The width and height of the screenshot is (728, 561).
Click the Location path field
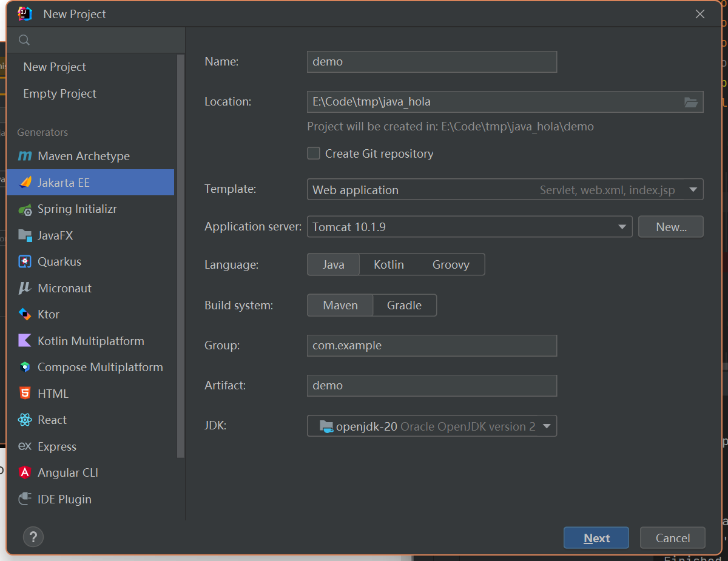[x=505, y=101]
